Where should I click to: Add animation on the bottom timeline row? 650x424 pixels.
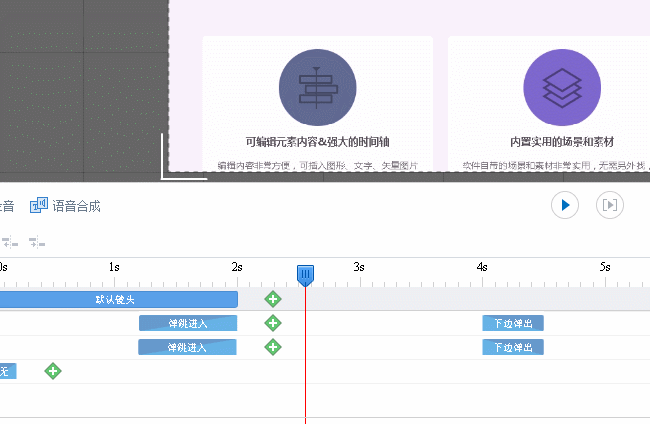(53, 371)
